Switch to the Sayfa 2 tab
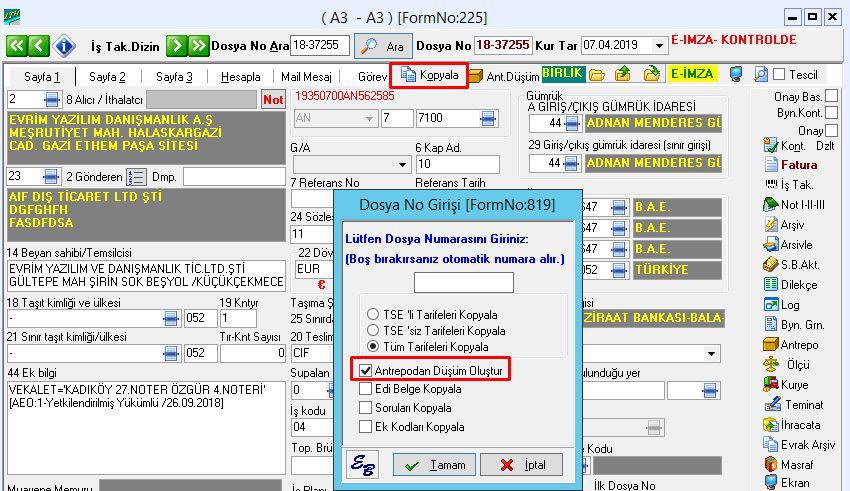The width and height of the screenshot is (850, 491). click(x=107, y=76)
